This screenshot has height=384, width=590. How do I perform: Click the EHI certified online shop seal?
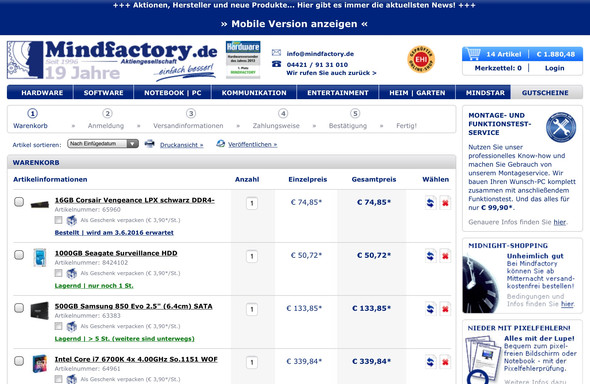point(421,59)
